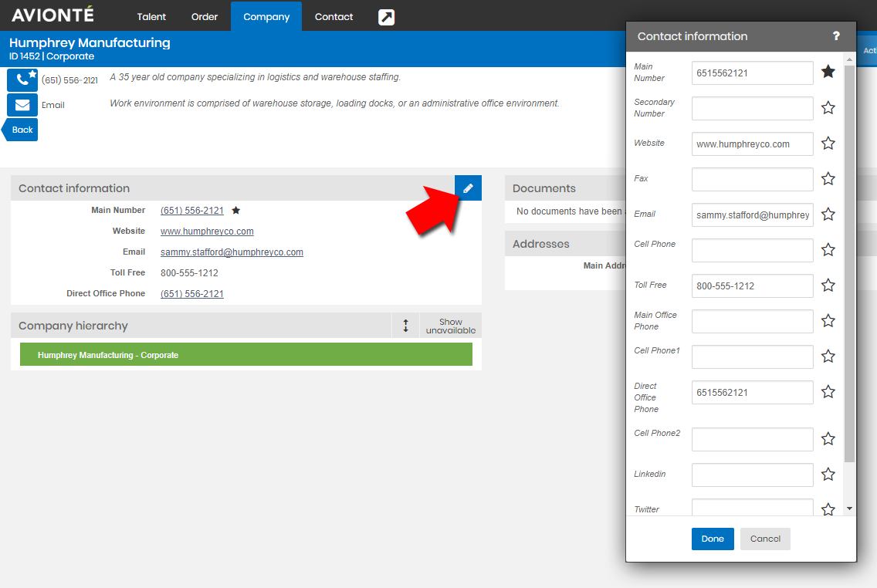
Task: Toggle the Main Office Phone star
Action: 828,320
